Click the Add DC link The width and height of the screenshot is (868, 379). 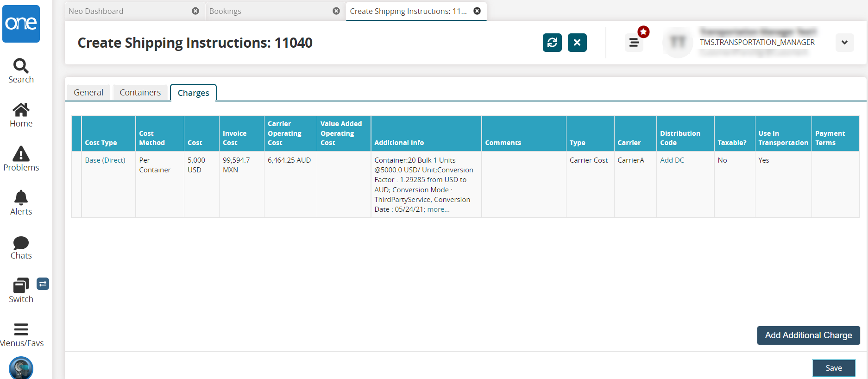click(x=672, y=160)
